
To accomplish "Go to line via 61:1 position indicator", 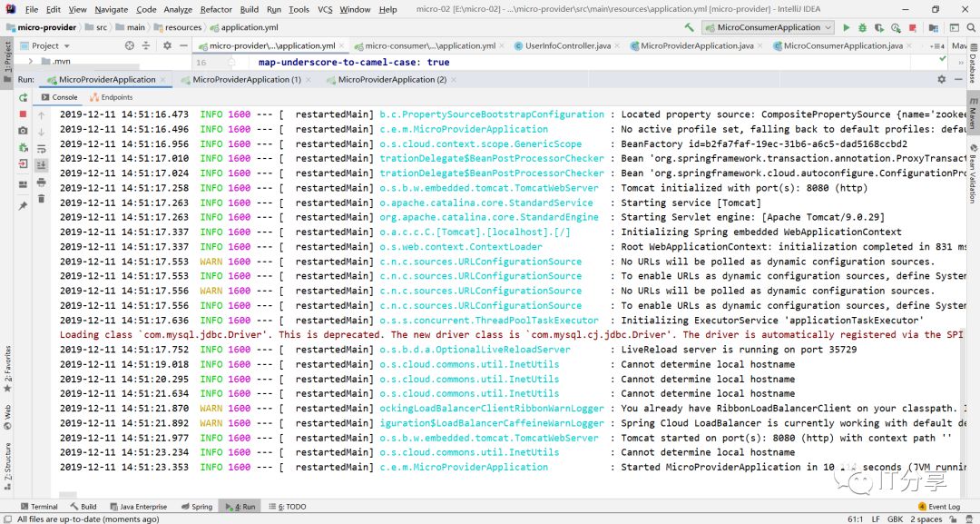I will (856, 519).
